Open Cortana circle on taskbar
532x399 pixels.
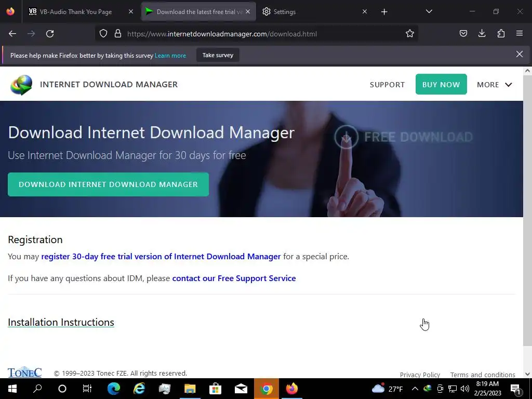click(x=62, y=389)
